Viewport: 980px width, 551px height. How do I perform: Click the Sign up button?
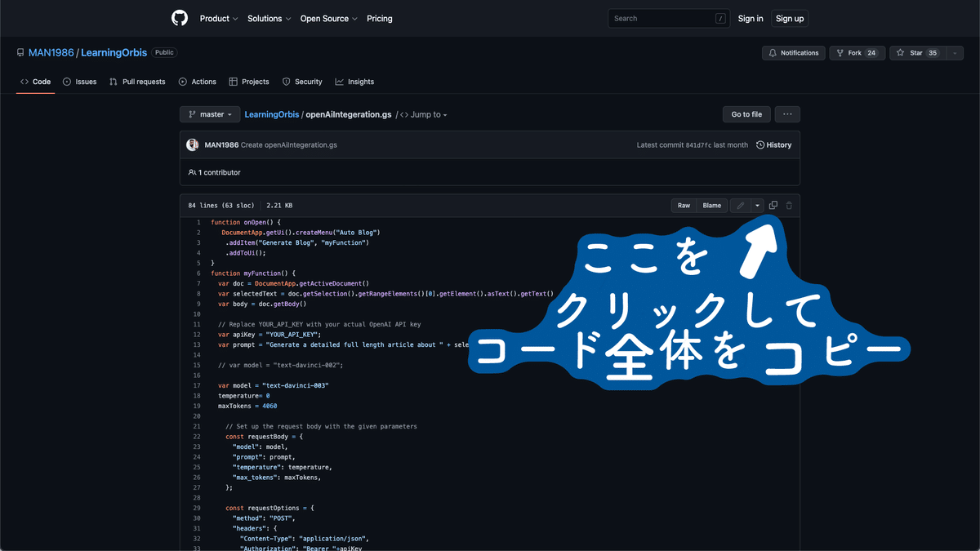(790, 18)
